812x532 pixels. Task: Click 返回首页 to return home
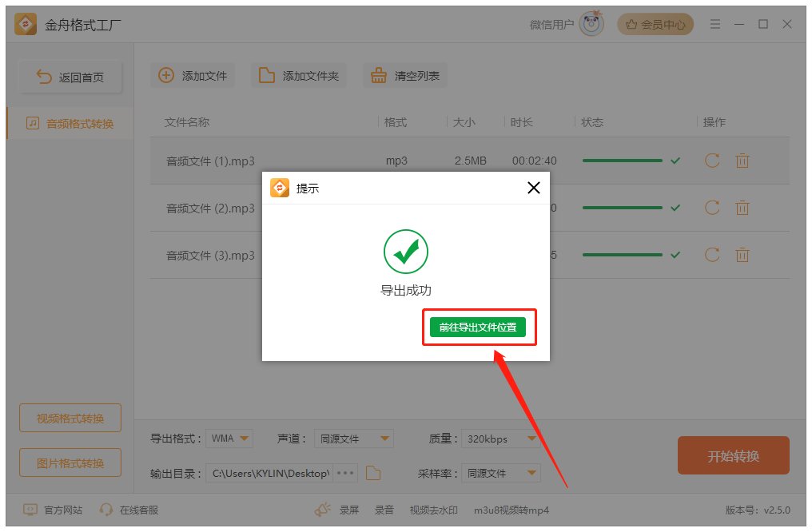click(x=70, y=75)
